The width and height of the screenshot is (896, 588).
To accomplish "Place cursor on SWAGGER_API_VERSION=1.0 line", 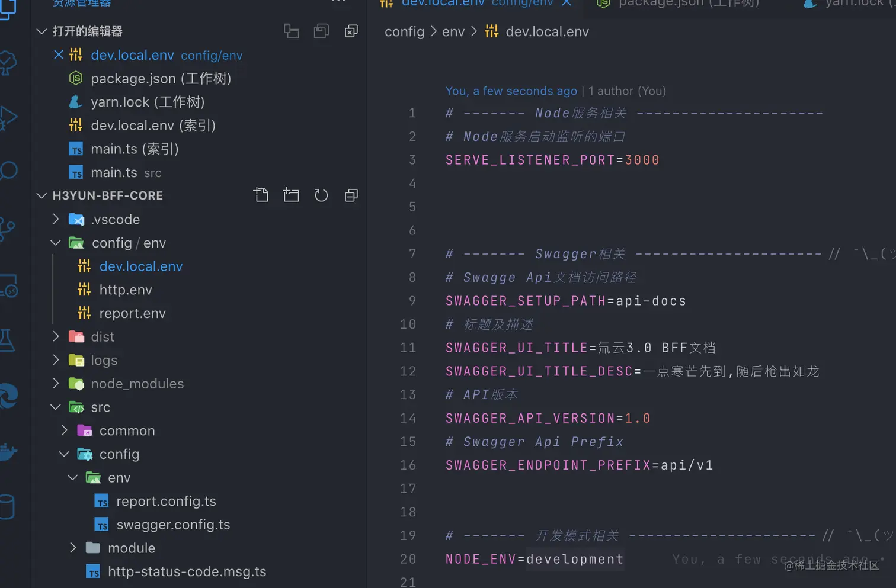I will coord(548,418).
